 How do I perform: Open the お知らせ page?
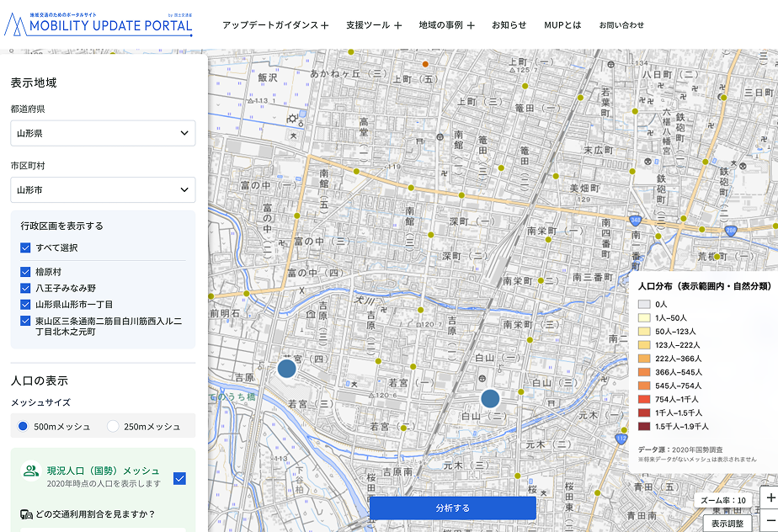(509, 25)
